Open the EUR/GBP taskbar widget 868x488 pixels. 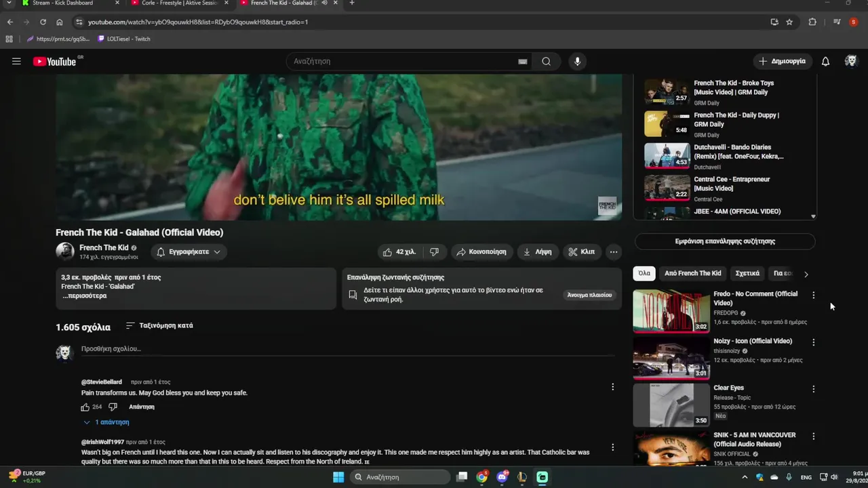click(x=28, y=477)
